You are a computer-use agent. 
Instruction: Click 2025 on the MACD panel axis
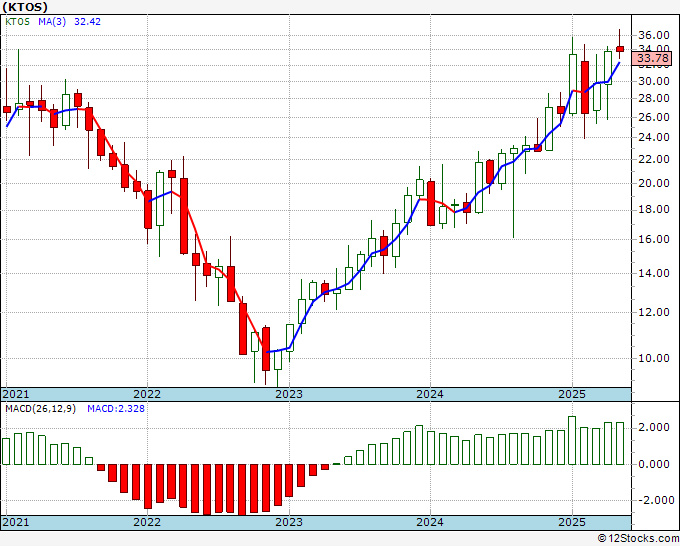[572, 522]
